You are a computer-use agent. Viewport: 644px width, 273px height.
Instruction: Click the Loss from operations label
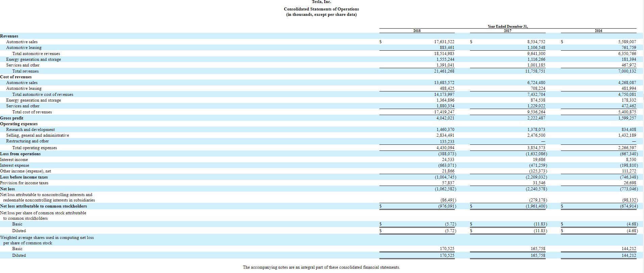[x=20, y=154]
